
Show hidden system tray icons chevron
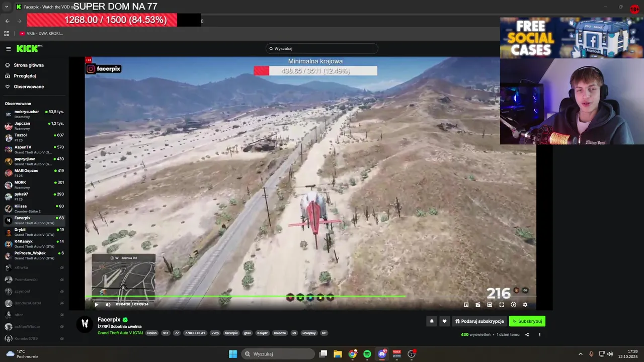click(580, 354)
